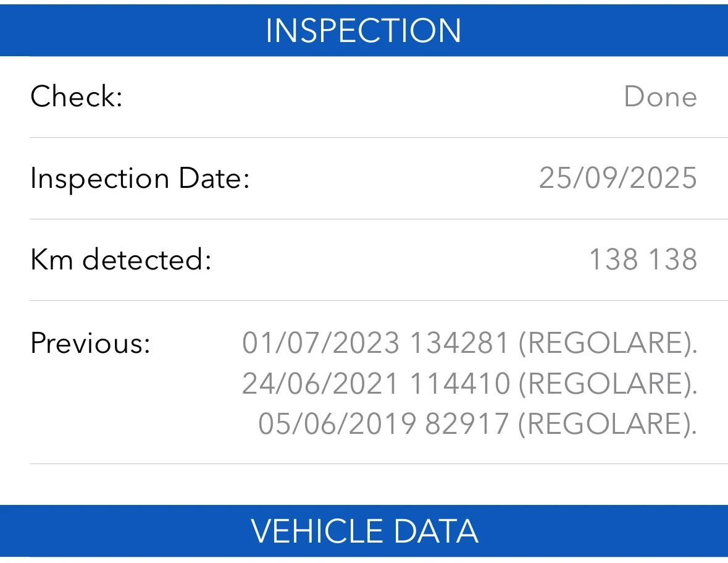Select the 82917 km reading
Screen dimensions: 728x563
coord(467,424)
